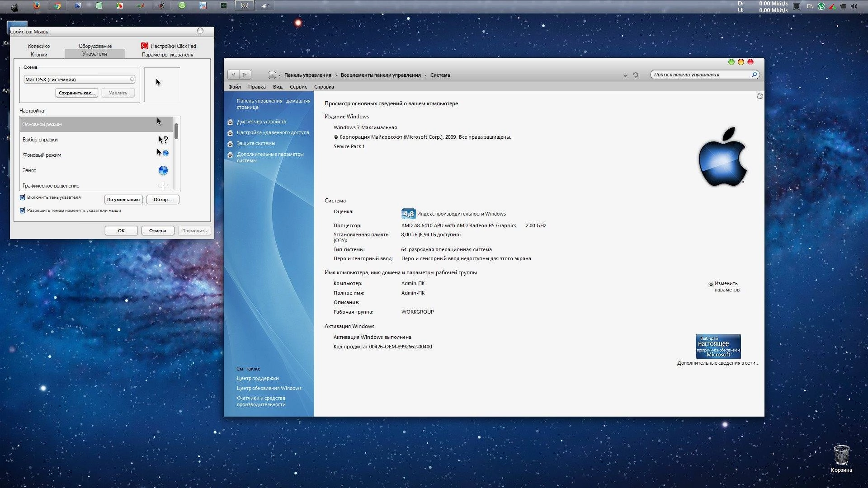Image resolution: width=868 pixels, height=488 pixels.
Task: Open the Сервис menu
Action: tap(298, 87)
